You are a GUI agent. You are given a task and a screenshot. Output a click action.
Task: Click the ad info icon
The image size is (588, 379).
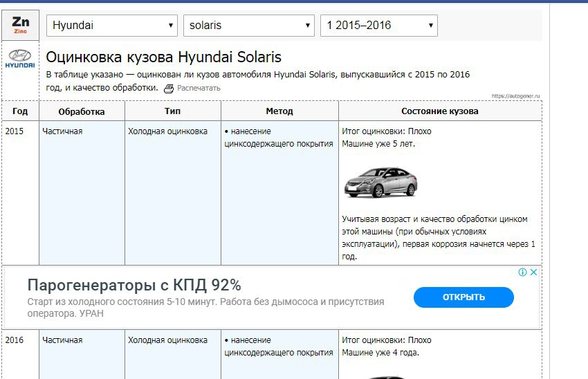(x=522, y=272)
